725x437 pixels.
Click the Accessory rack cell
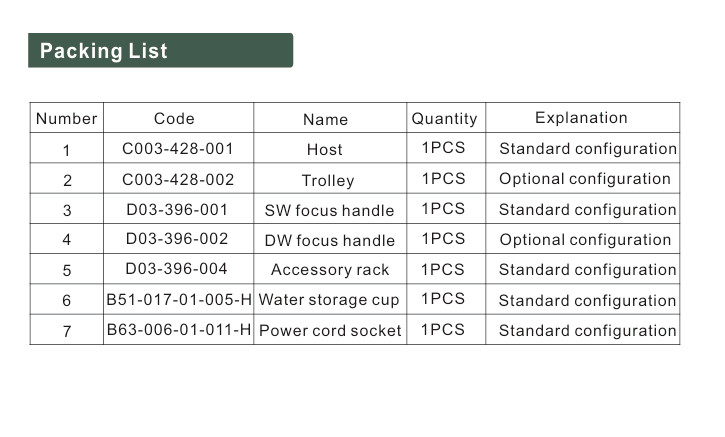(330, 270)
